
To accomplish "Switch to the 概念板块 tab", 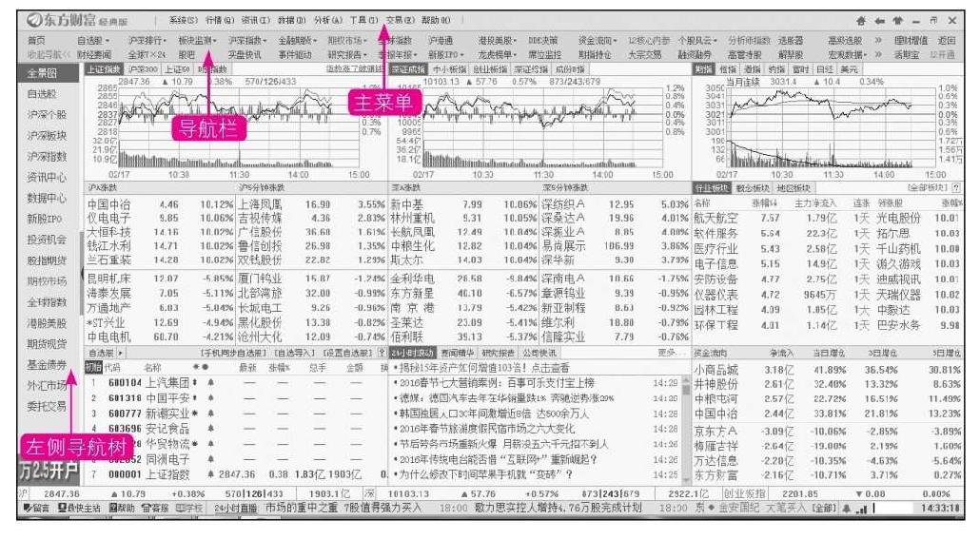I will [x=753, y=187].
